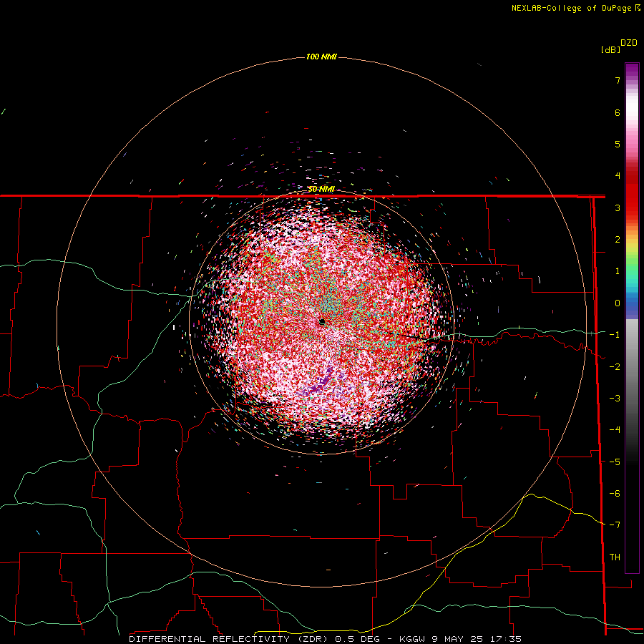Click the purple top of the color scale

tap(632, 70)
